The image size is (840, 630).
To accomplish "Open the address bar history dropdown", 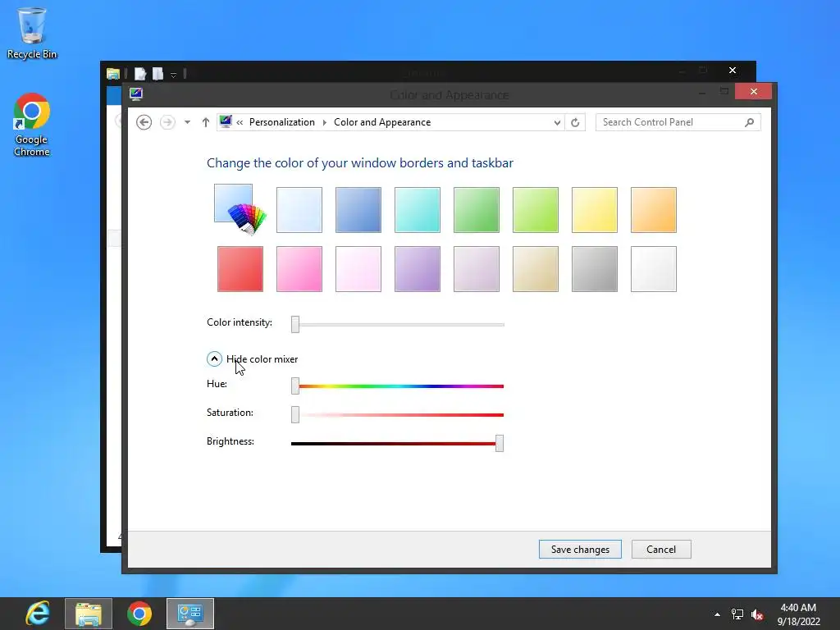I will tap(557, 123).
